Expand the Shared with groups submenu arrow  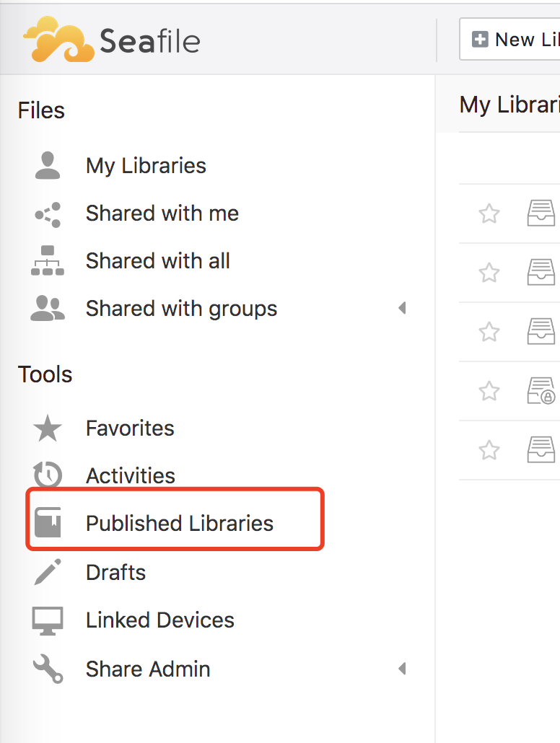402,309
